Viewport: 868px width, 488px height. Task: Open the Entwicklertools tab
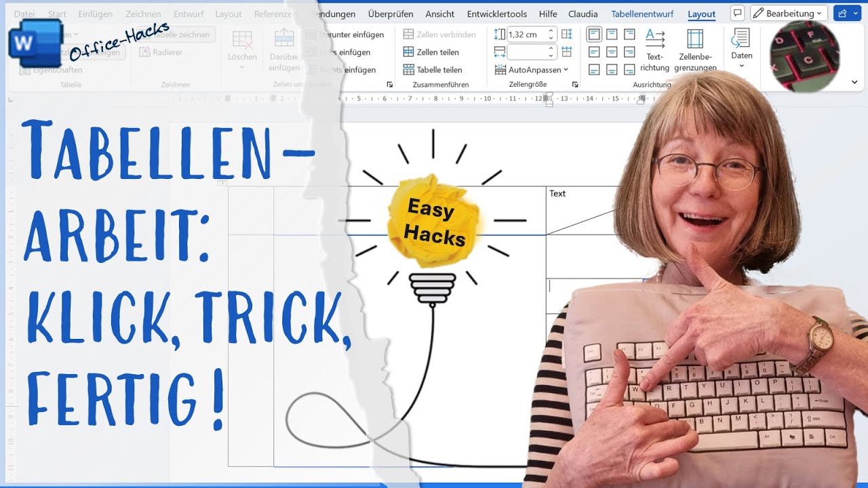tap(497, 14)
